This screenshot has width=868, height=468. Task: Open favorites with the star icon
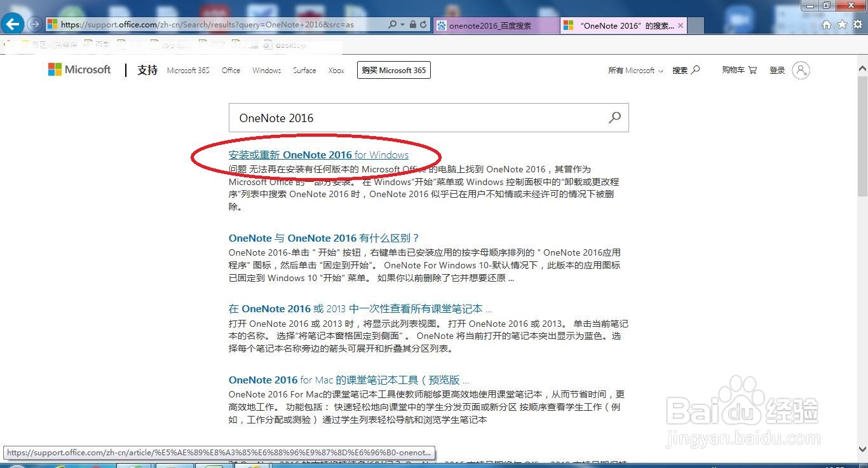point(843,25)
